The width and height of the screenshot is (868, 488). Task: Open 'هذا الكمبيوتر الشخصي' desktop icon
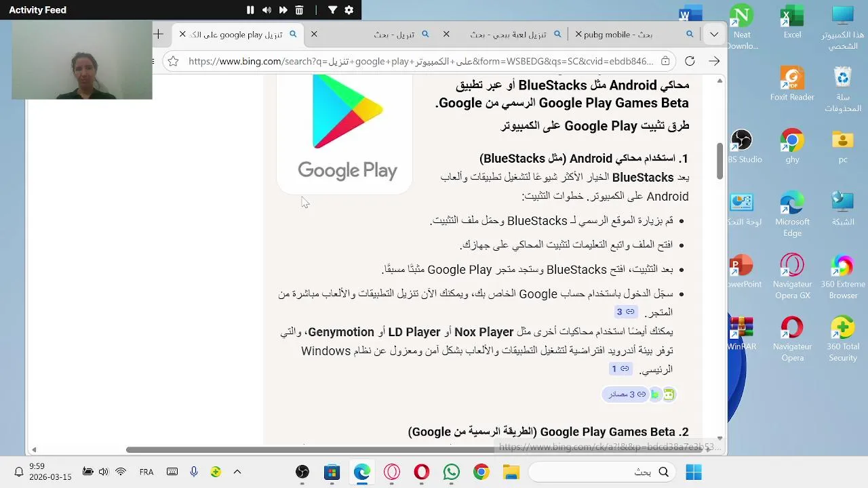(843, 27)
